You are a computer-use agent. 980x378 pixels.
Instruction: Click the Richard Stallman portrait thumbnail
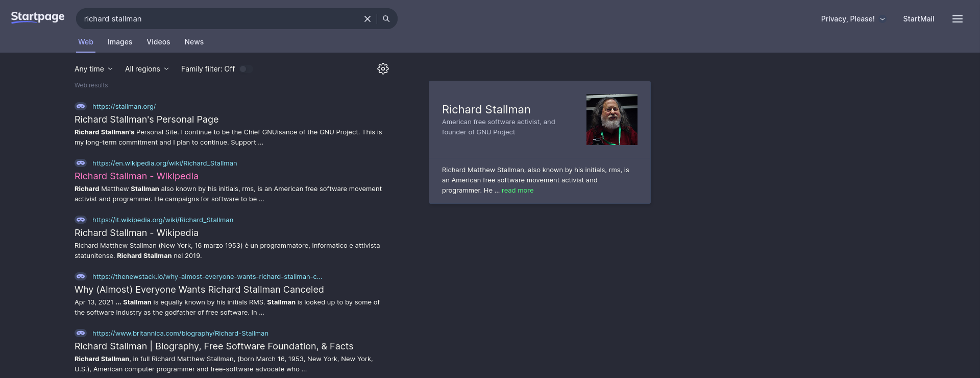(x=612, y=120)
